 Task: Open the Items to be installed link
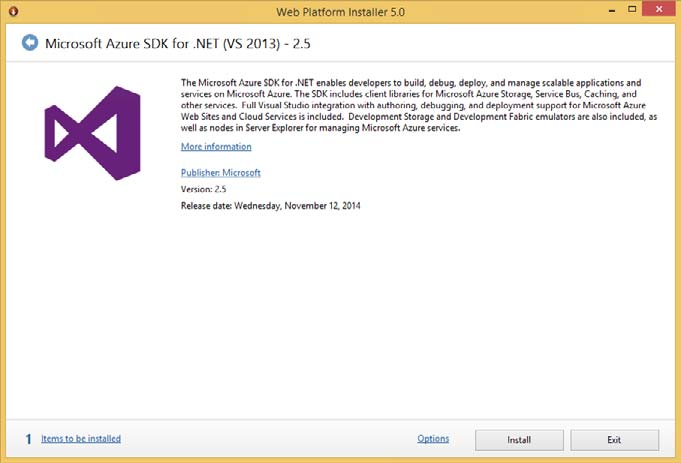pyautogui.click(x=81, y=438)
